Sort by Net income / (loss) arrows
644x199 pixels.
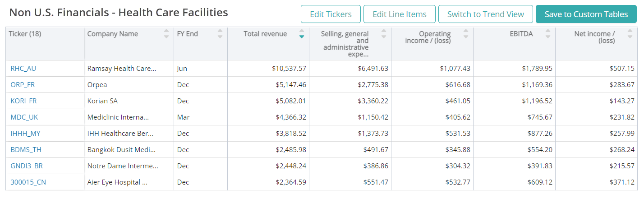(630, 34)
